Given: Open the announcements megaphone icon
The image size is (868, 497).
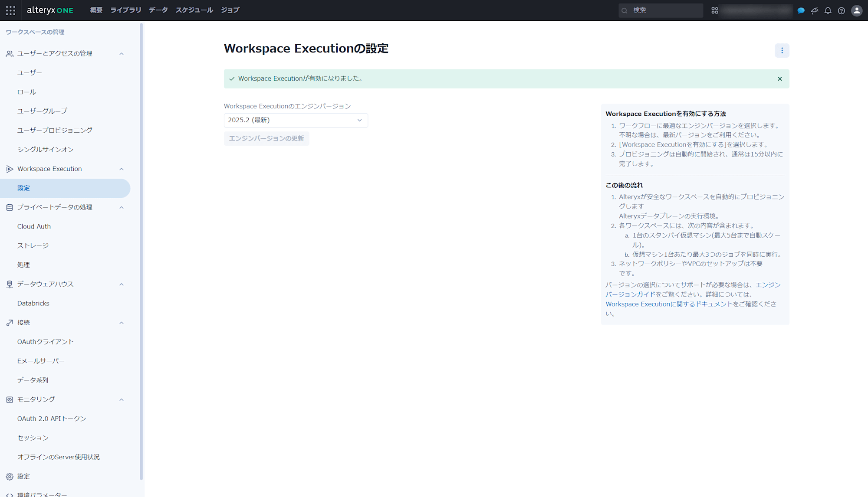Looking at the screenshot, I should [815, 10].
